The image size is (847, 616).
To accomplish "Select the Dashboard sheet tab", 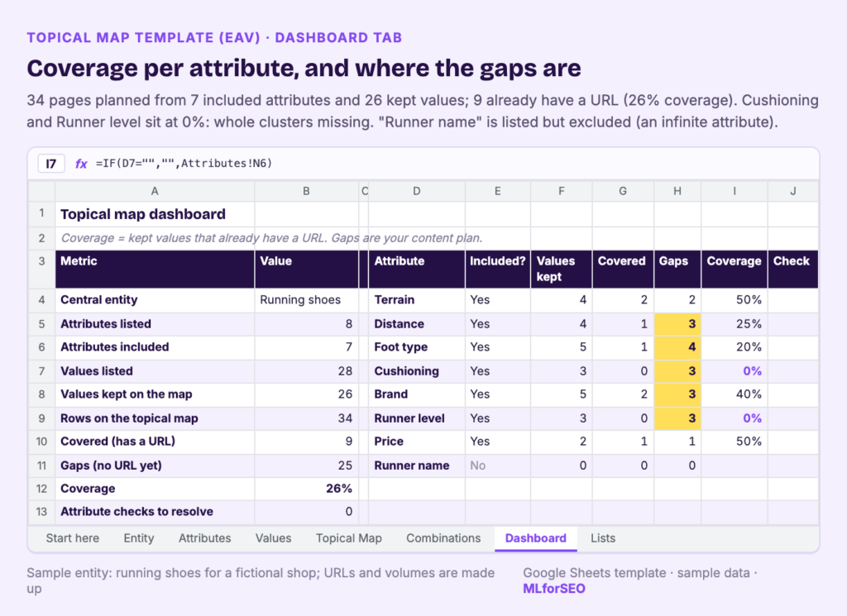I will coord(536,538).
